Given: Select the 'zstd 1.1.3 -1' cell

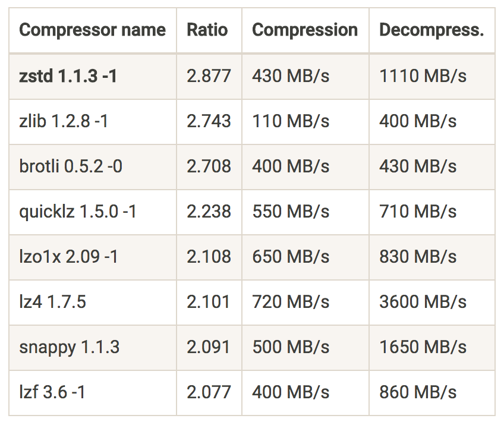Looking at the screenshot, I should click(x=68, y=75).
